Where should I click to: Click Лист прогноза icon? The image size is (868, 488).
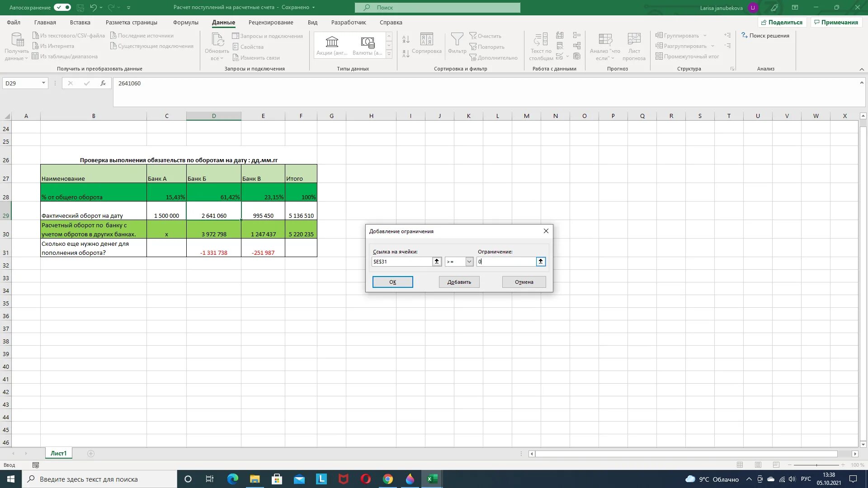[x=634, y=40]
